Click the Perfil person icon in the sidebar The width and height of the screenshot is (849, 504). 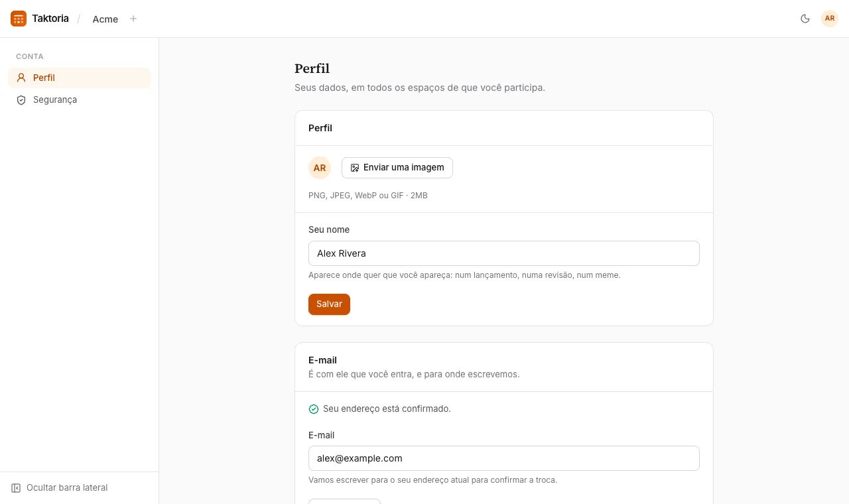click(x=21, y=78)
